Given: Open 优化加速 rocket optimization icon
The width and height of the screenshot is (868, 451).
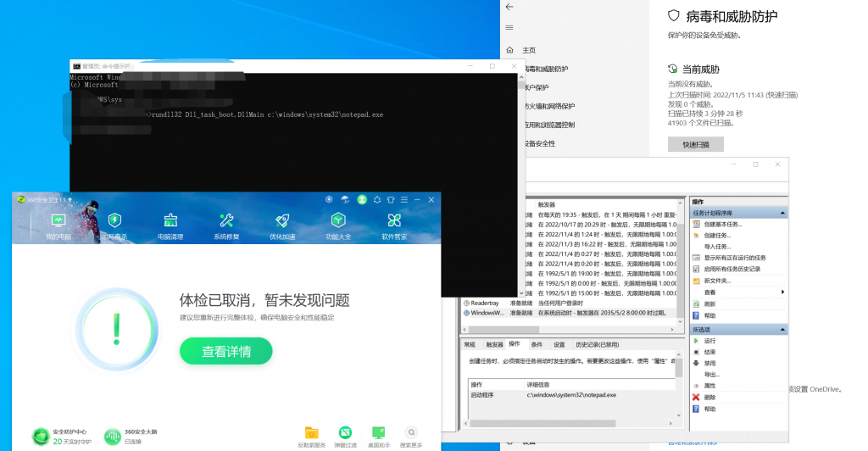Looking at the screenshot, I should click(x=282, y=226).
